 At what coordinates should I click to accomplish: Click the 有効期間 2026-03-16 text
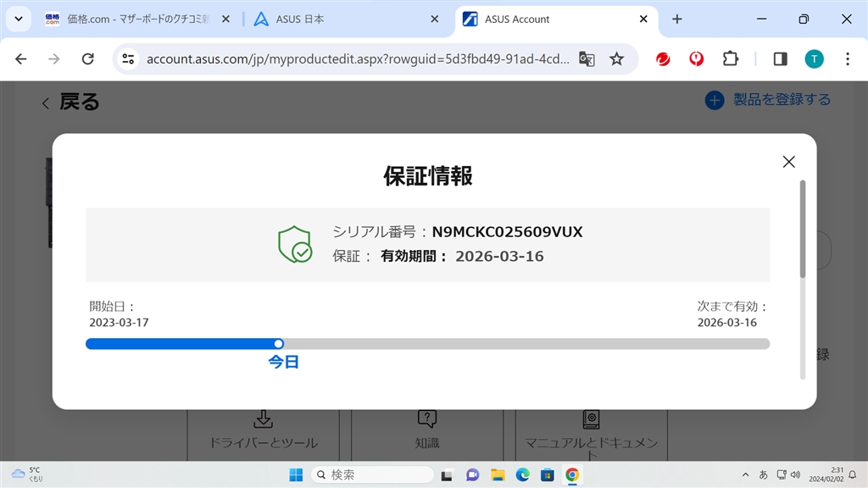tap(462, 256)
